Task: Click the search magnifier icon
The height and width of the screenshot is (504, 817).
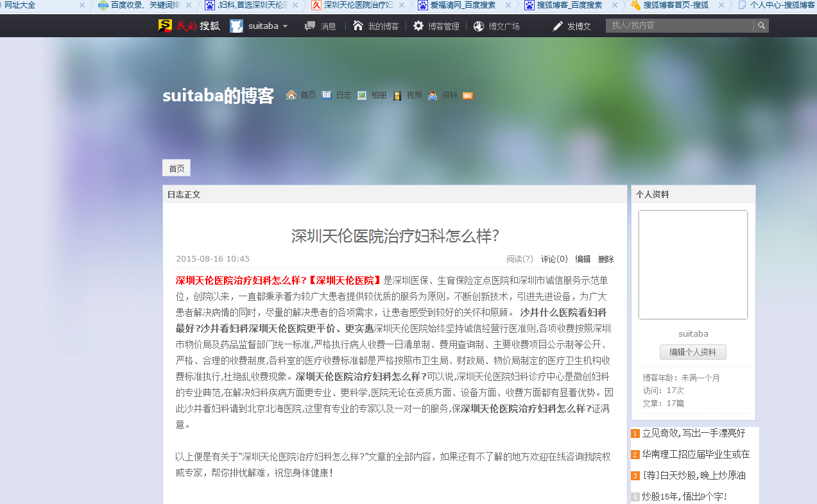Action: (x=761, y=26)
